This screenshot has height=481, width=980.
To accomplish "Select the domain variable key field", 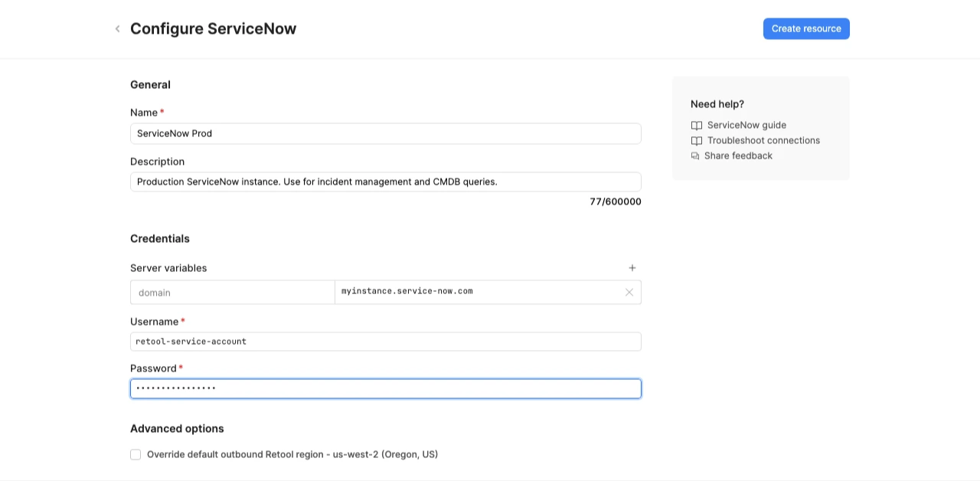I will coord(232,293).
